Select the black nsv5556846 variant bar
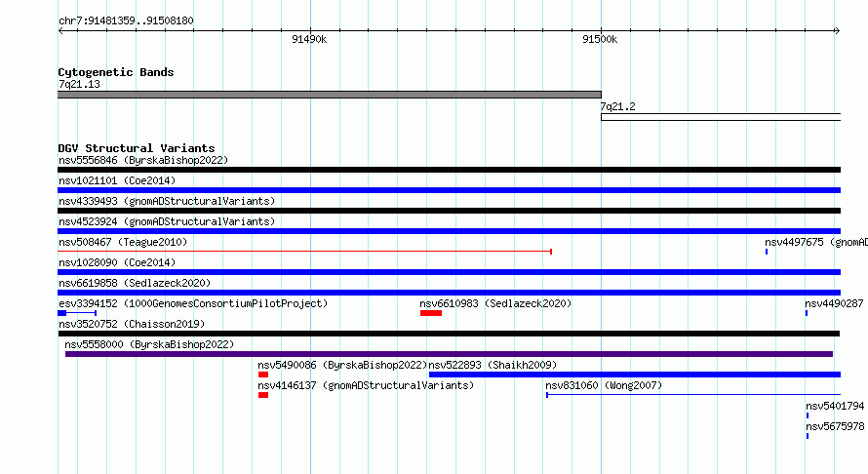Viewport: 868px width, 474px height. coord(449,170)
